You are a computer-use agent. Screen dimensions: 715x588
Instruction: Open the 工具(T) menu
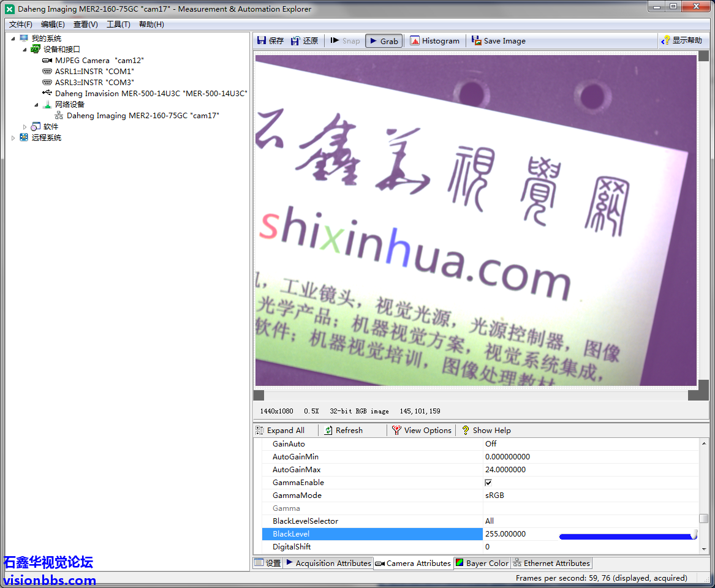coord(118,24)
